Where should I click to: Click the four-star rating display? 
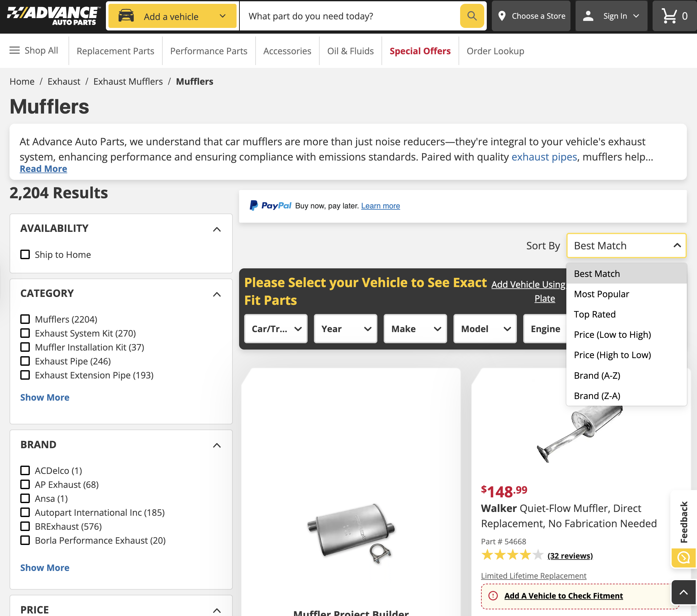(511, 554)
